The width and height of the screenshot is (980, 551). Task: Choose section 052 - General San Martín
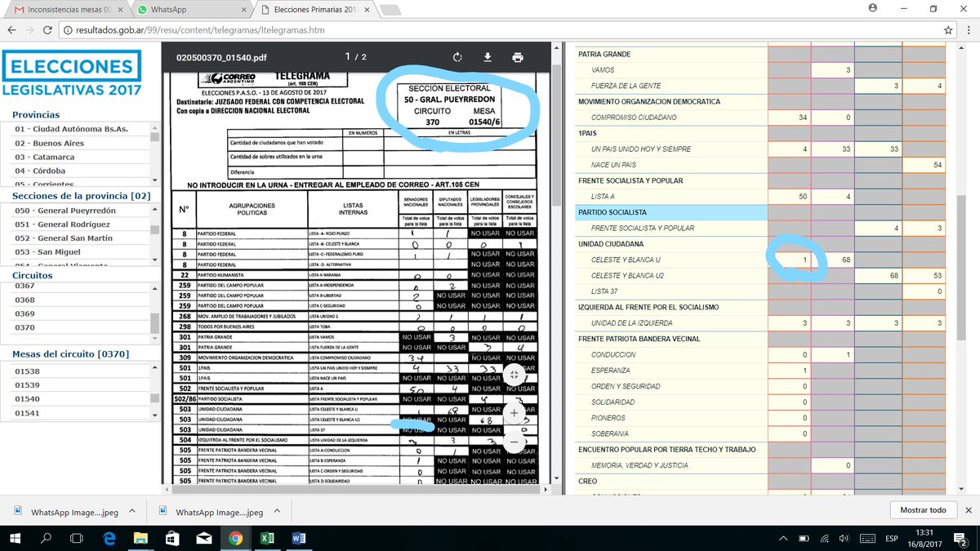pos(75,238)
